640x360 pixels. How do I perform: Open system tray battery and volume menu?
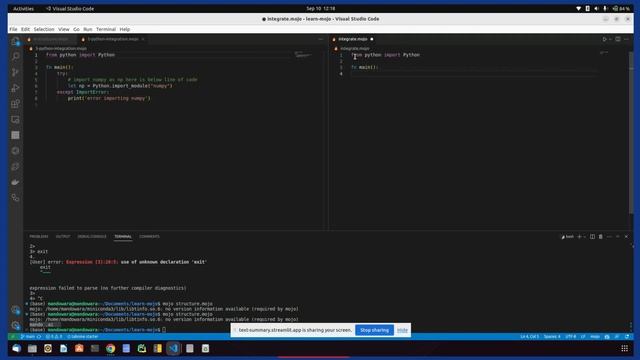click(x=603, y=9)
